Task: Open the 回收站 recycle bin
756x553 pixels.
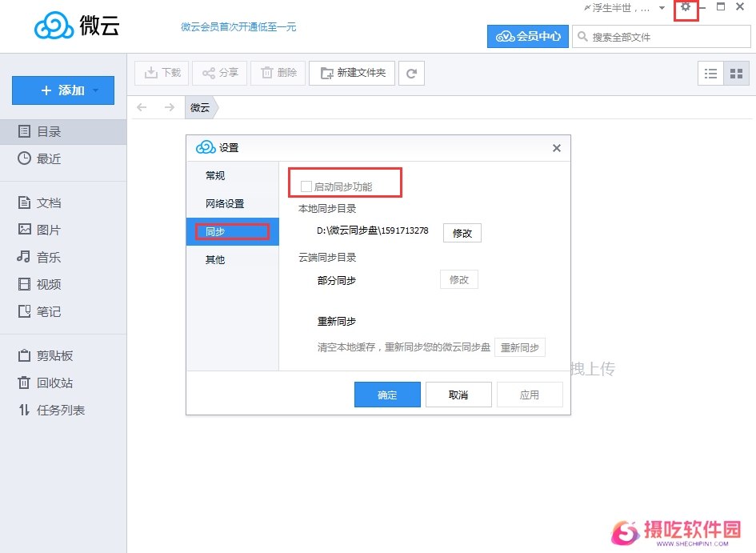Action: click(44, 382)
